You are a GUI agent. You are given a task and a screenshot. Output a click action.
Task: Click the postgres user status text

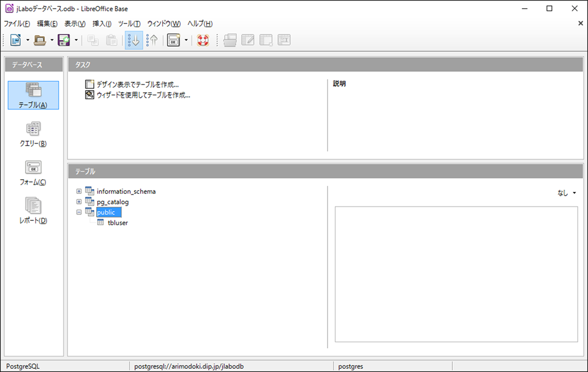(351, 367)
